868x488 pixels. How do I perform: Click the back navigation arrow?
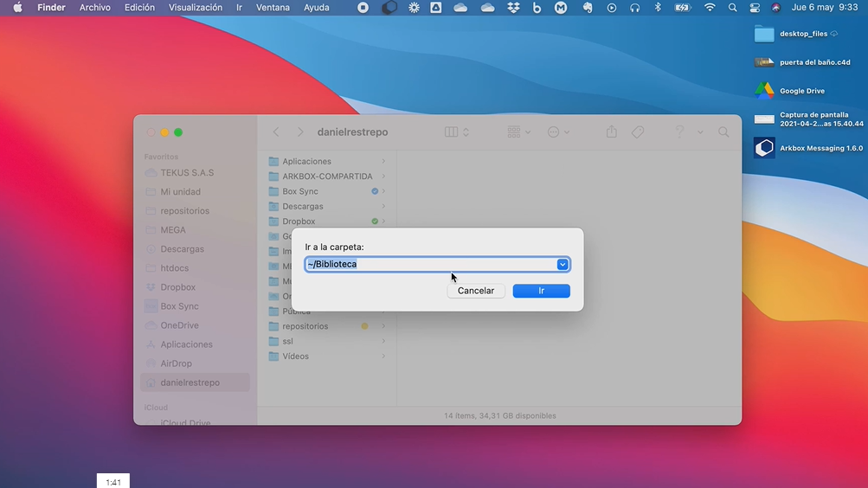click(276, 132)
